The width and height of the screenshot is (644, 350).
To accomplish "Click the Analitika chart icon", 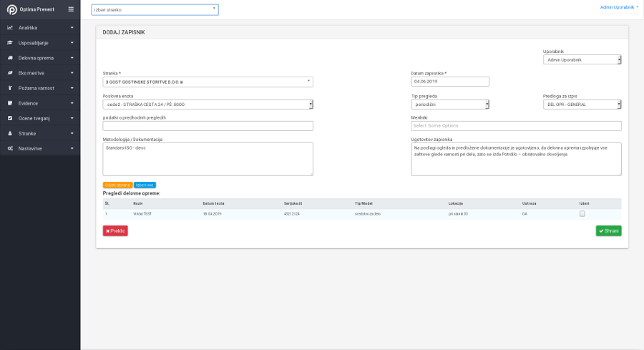I will 10,27.
